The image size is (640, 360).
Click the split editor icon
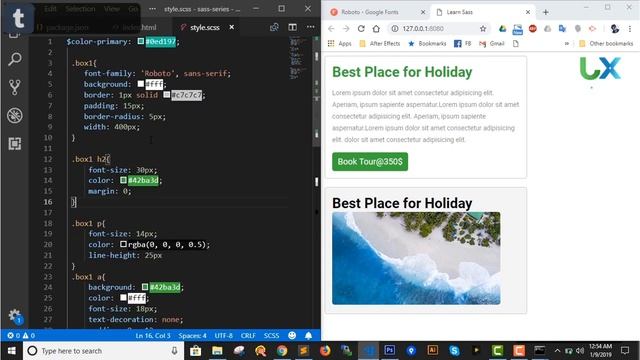point(292,27)
